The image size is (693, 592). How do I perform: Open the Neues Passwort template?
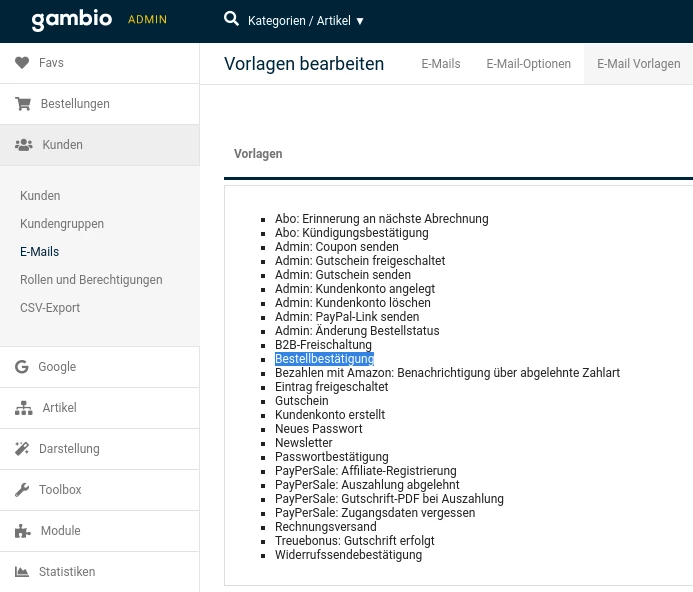click(x=318, y=429)
